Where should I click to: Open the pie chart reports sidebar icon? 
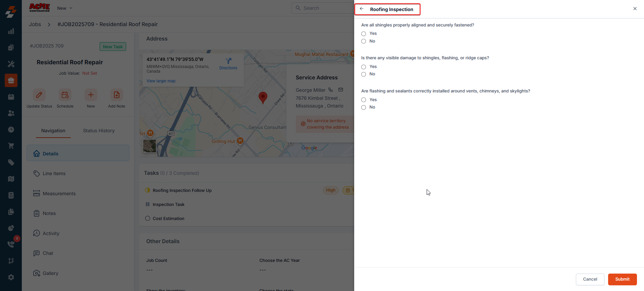[11, 228]
